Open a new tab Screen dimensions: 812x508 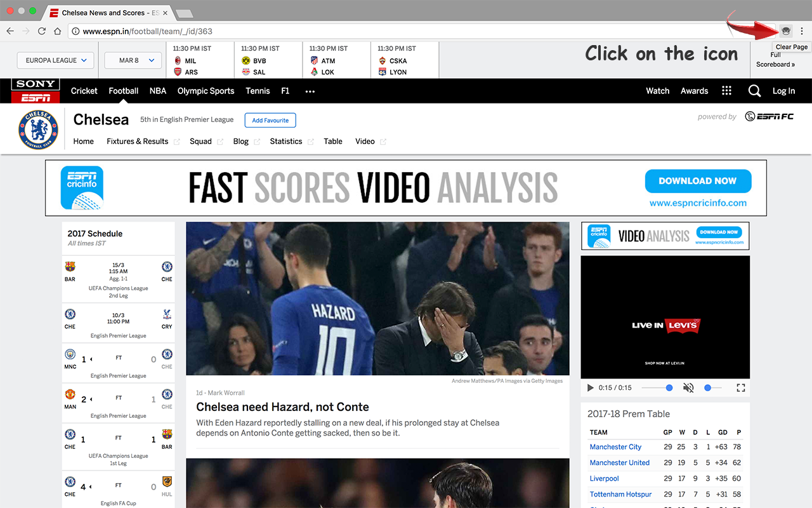pos(184,13)
